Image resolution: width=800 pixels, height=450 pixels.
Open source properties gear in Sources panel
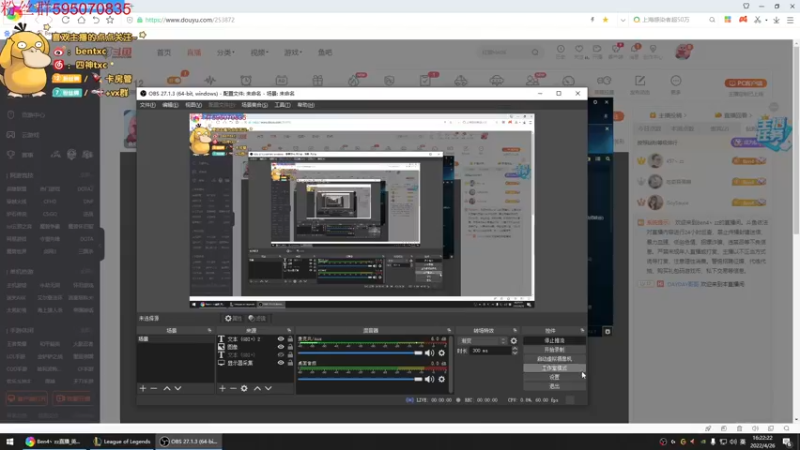tap(244, 388)
